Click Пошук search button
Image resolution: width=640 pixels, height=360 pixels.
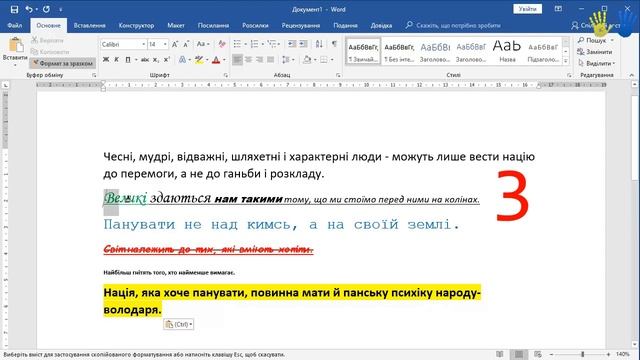click(595, 40)
